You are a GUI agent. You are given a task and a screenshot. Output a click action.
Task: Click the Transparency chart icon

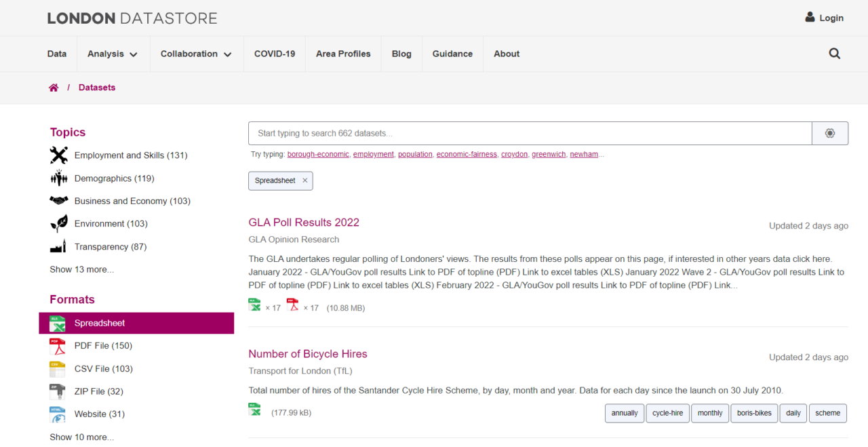tap(58, 246)
